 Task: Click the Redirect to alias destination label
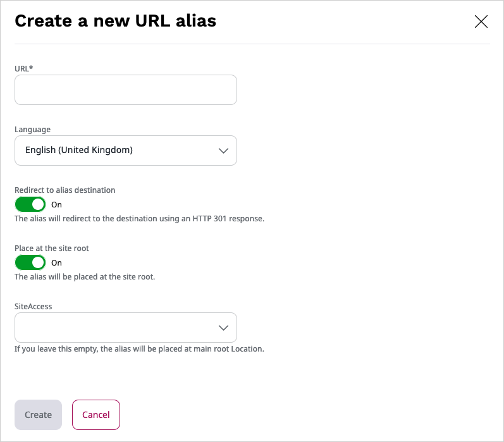coord(65,190)
